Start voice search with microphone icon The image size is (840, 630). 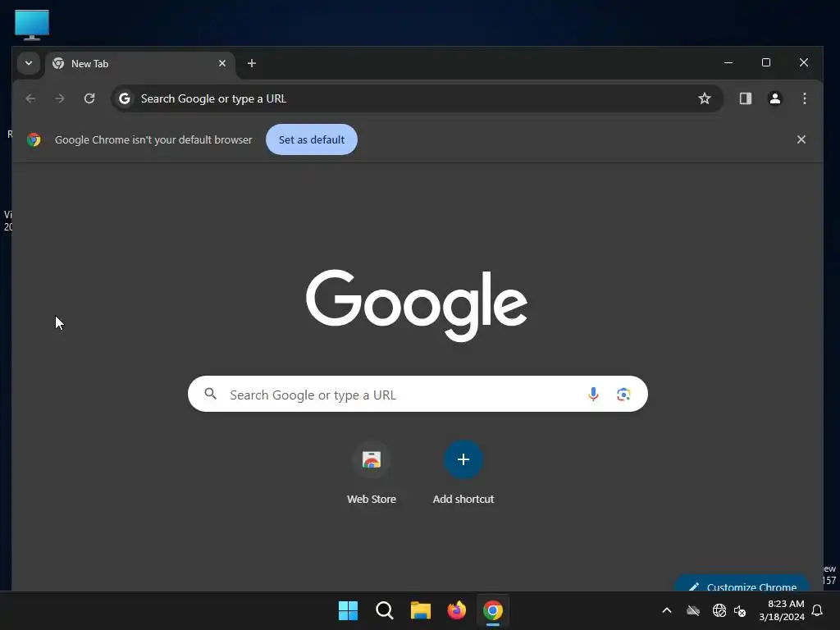[x=593, y=395]
